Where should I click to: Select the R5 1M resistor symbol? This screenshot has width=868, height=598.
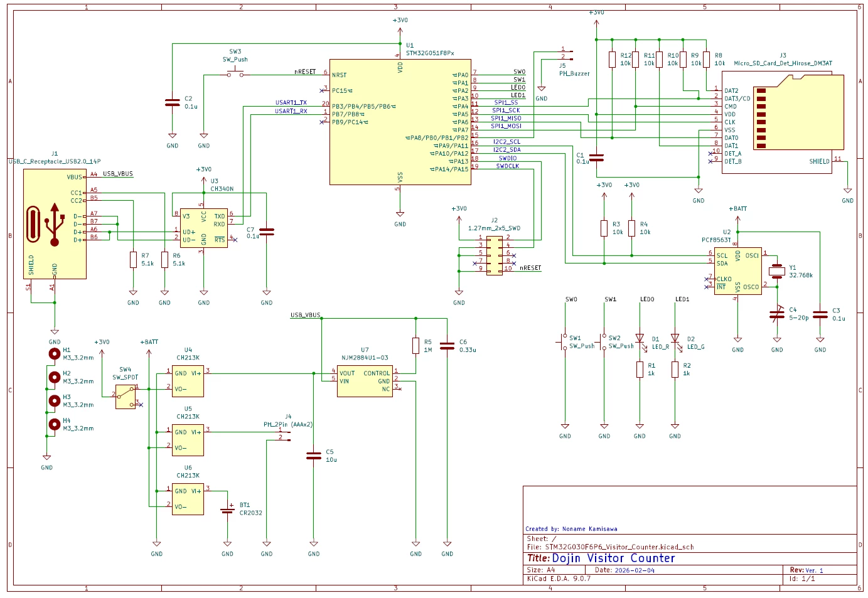[415, 346]
